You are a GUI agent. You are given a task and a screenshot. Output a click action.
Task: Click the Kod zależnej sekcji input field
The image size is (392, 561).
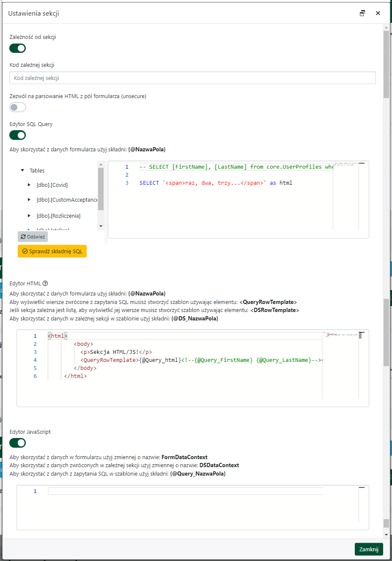click(192, 78)
